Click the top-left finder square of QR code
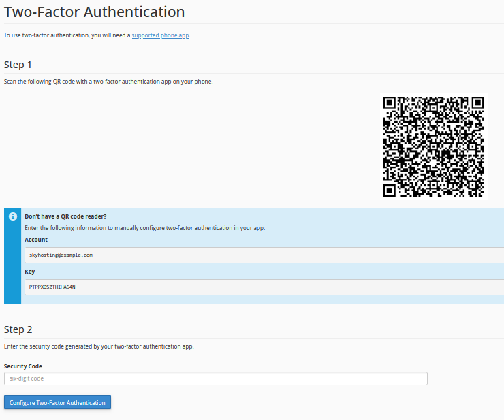The height and width of the screenshot is (420, 504). pos(390,103)
